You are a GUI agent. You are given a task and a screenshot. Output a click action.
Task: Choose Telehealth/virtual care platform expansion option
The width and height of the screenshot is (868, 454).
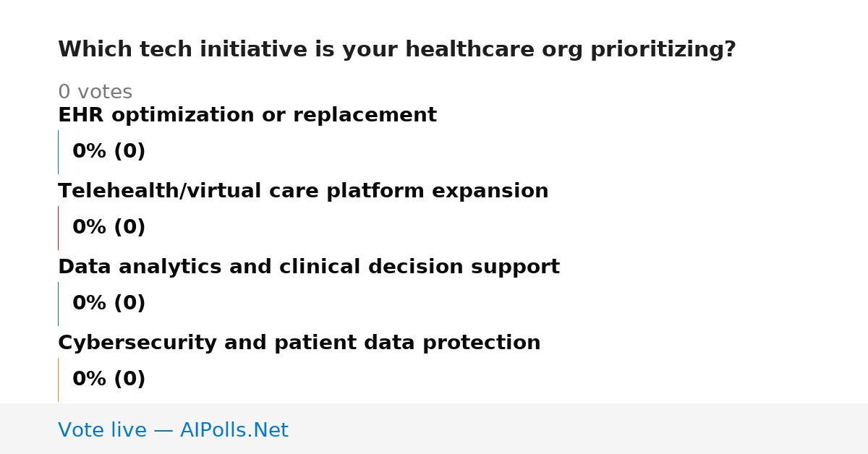tap(303, 192)
